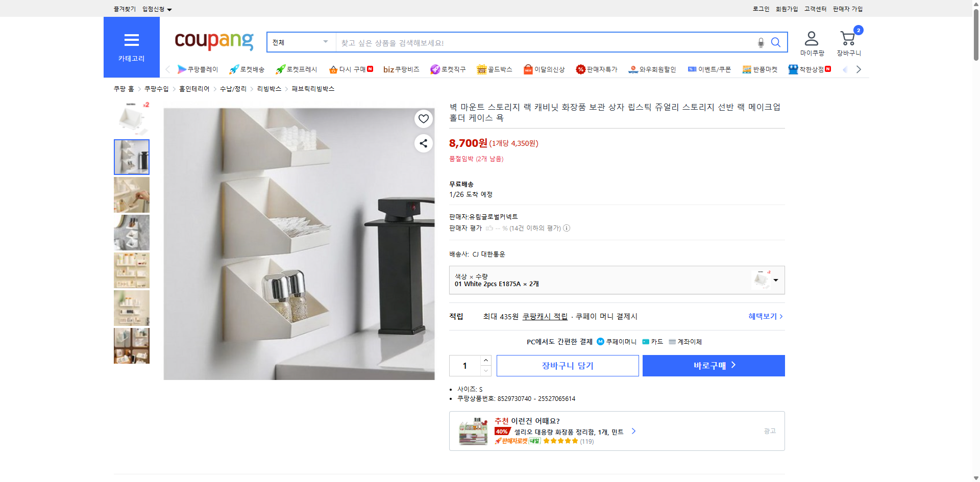980x482 pixels.
Task: Click the search magnifier icon
Action: click(x=776, y=42)
